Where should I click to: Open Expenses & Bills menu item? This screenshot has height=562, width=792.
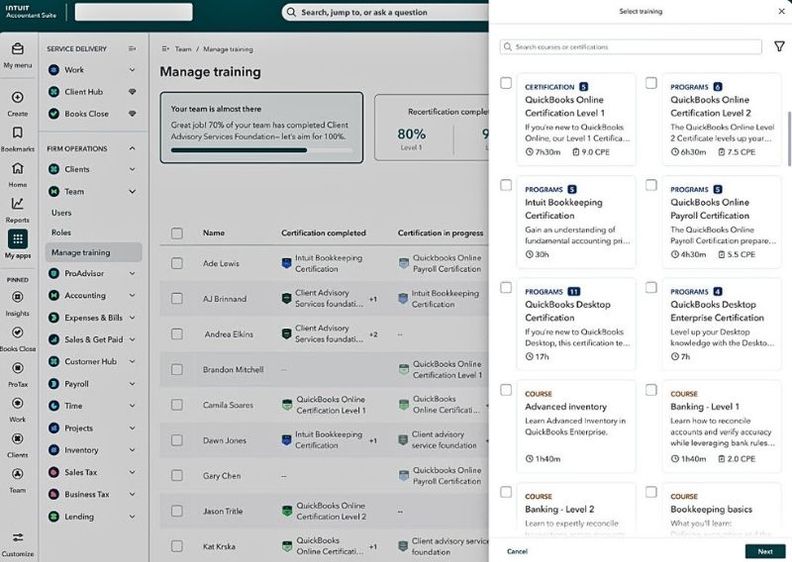click(x=93, y=318)
